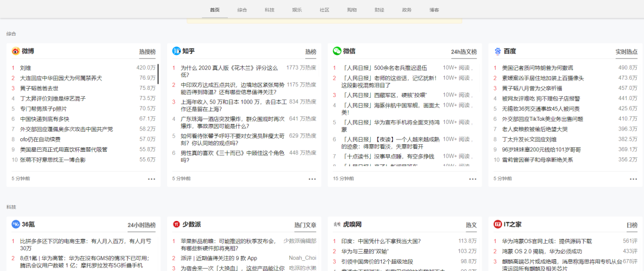Open WeChat article 500余名老兵推迟退伍

point(384,68)
